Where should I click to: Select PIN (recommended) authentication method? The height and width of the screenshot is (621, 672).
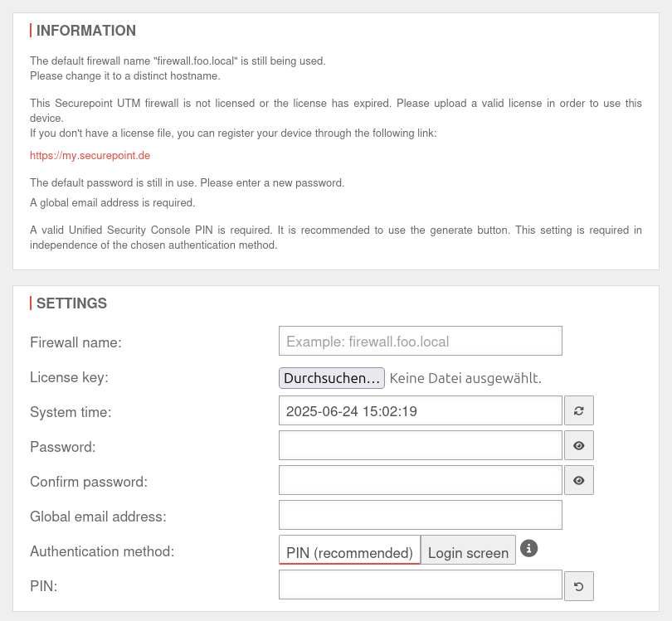(349, 552)
